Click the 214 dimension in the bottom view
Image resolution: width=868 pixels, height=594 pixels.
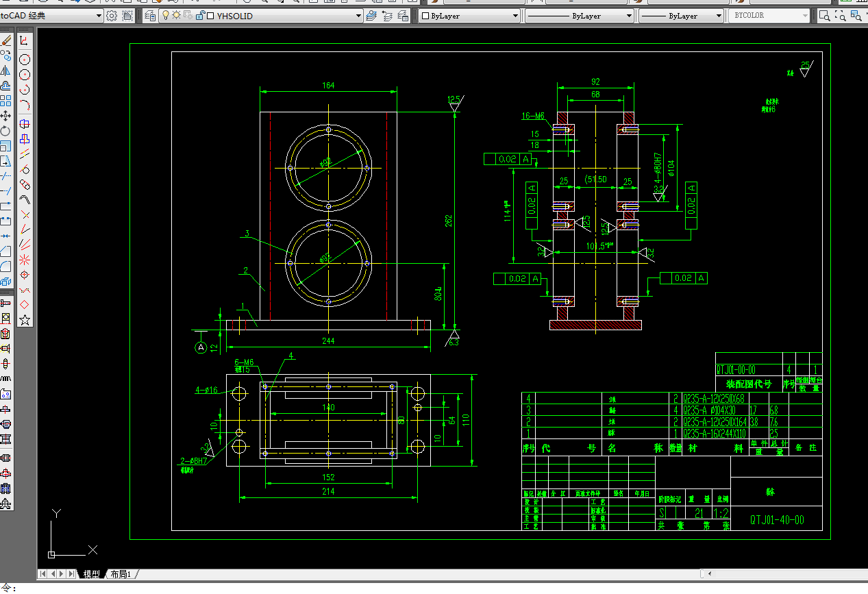coord(328,491)
